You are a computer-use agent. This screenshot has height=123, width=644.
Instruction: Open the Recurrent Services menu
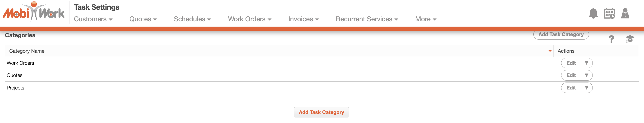pos(367,19)
